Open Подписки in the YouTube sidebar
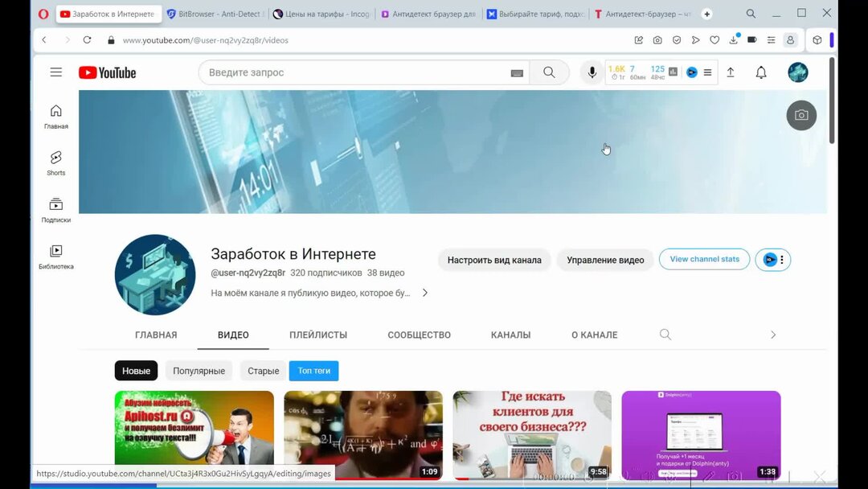 click(55, 209)
